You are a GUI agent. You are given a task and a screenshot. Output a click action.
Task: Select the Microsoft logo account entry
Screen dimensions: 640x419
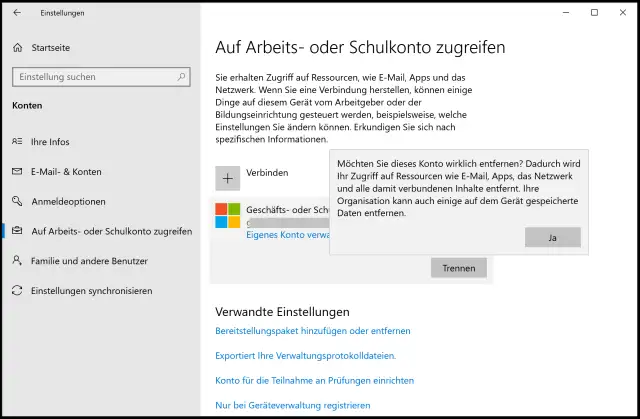tap(229, 215)
